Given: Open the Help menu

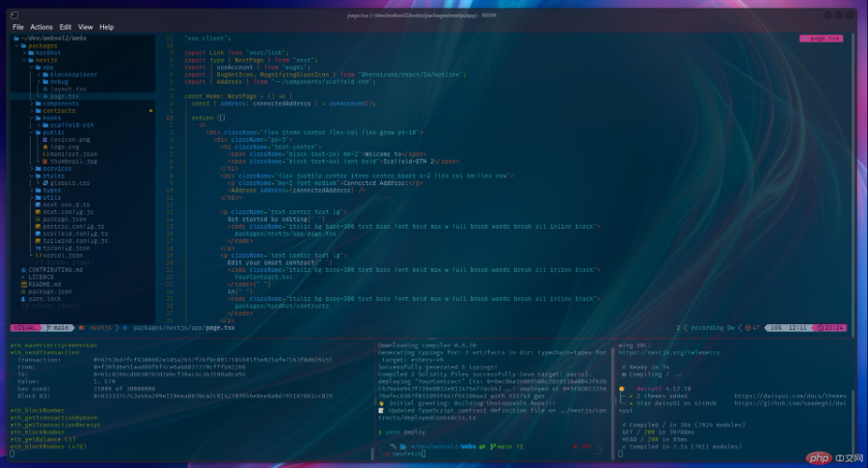Looking at the screenshot, I should click(106, 27).
